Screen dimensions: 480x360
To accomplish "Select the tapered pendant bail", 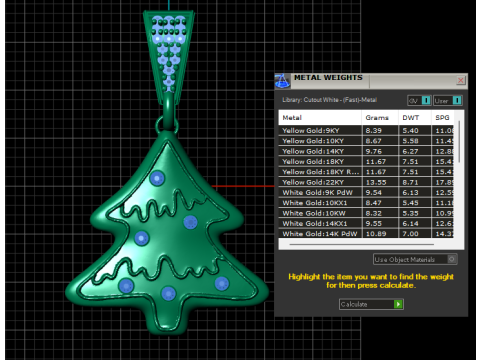I will pos(169,57).
